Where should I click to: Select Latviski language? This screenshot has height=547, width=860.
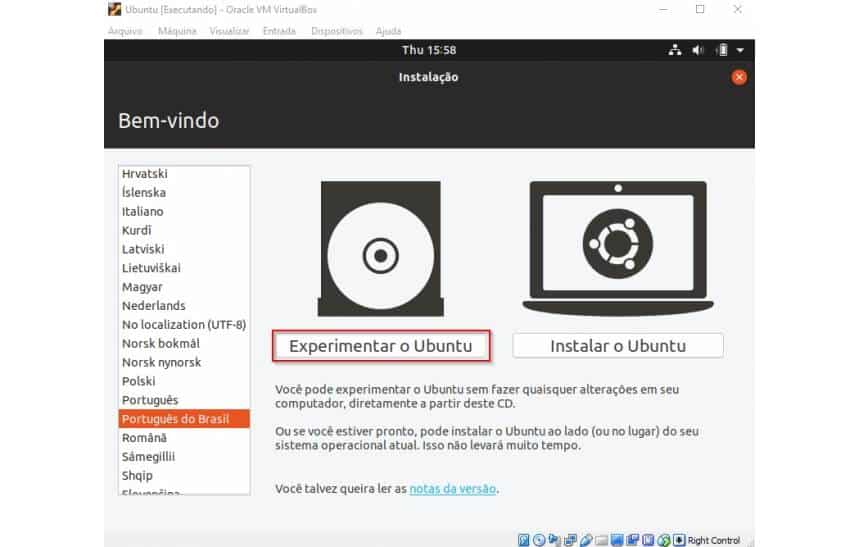(x=184, y=249)
